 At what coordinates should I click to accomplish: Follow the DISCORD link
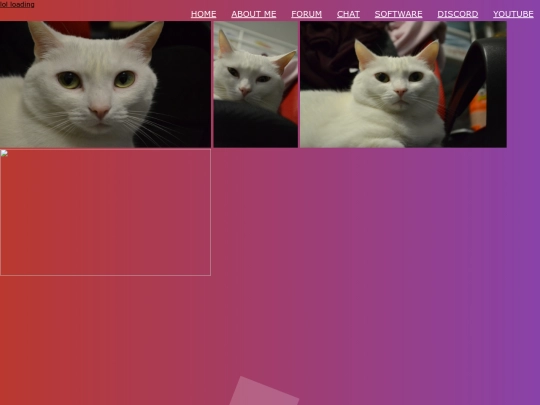(458, 14)
